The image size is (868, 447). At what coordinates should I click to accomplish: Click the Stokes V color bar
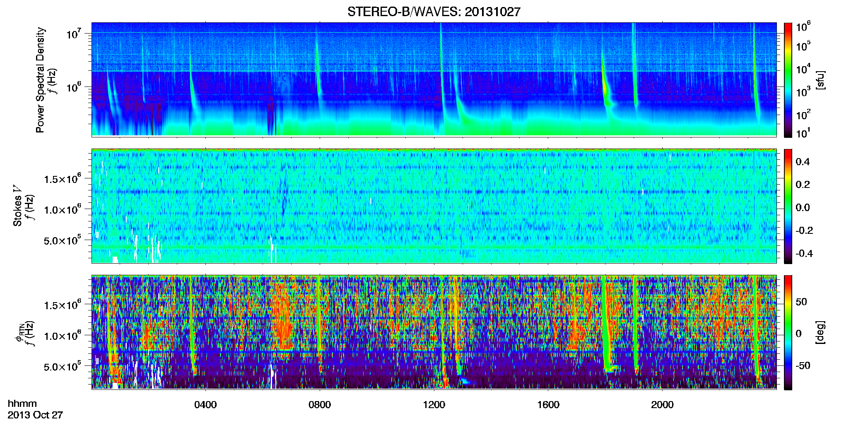tap(788, 206)
